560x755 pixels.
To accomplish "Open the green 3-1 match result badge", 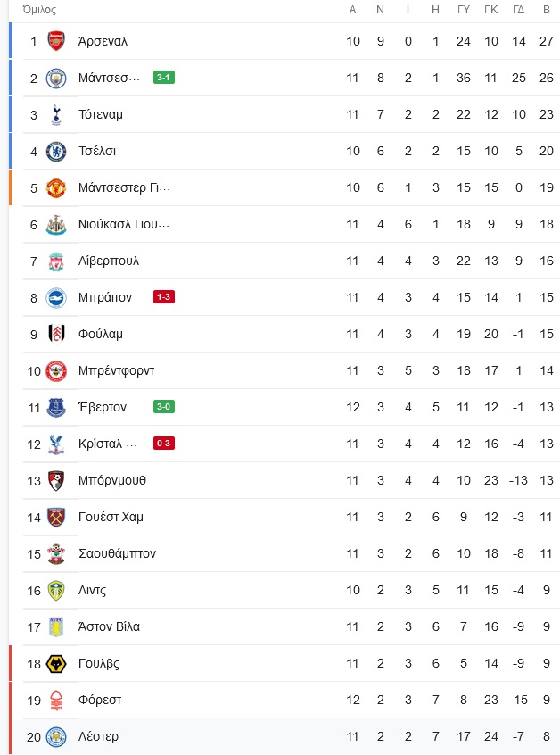I will (x=163, y=78).
